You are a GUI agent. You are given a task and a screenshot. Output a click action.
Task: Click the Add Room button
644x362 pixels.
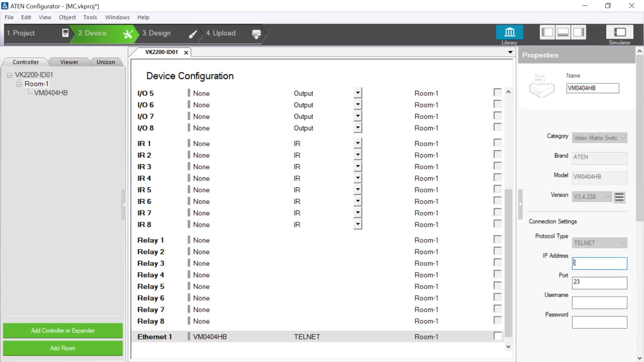click(62, 348)
